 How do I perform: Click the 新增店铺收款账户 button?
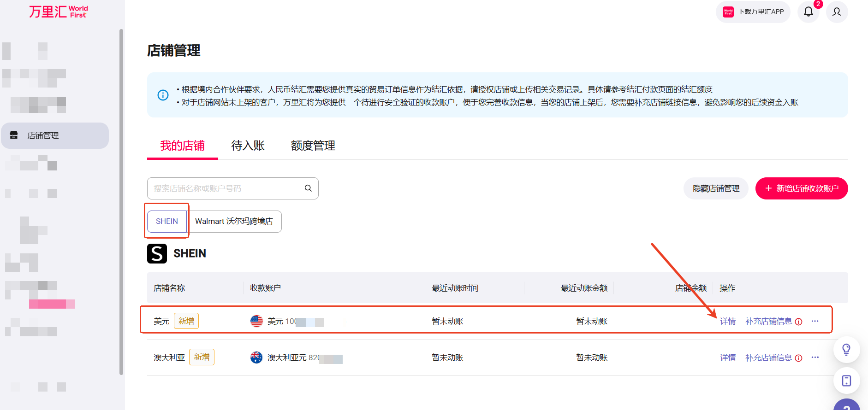pyautogui.click(x=801, y=188)
